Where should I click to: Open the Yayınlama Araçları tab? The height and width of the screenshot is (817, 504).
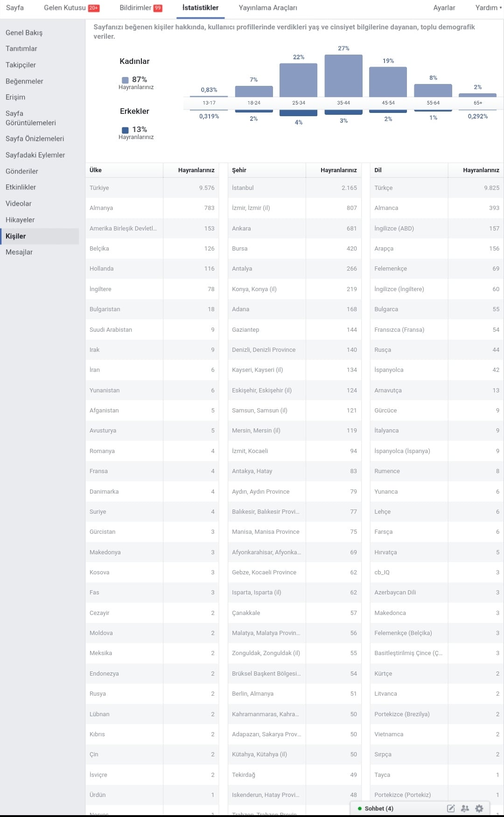click(x=268, y=7)
